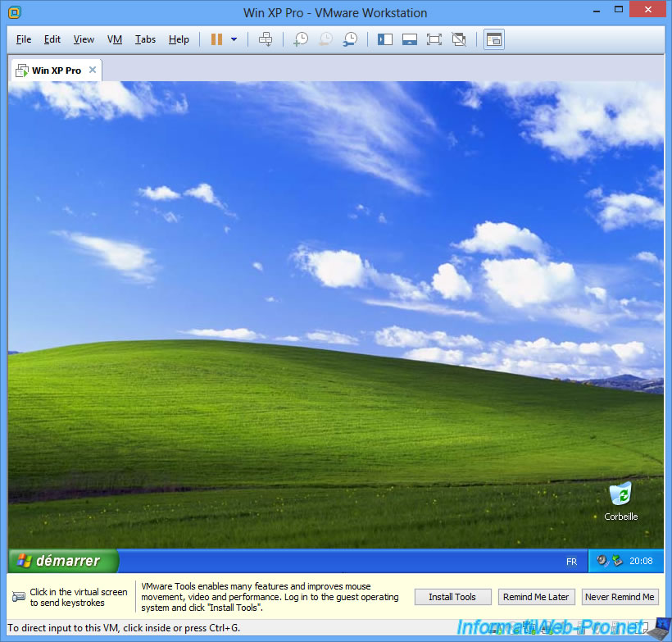Click Never Remind Me button

tap(620, 597)
